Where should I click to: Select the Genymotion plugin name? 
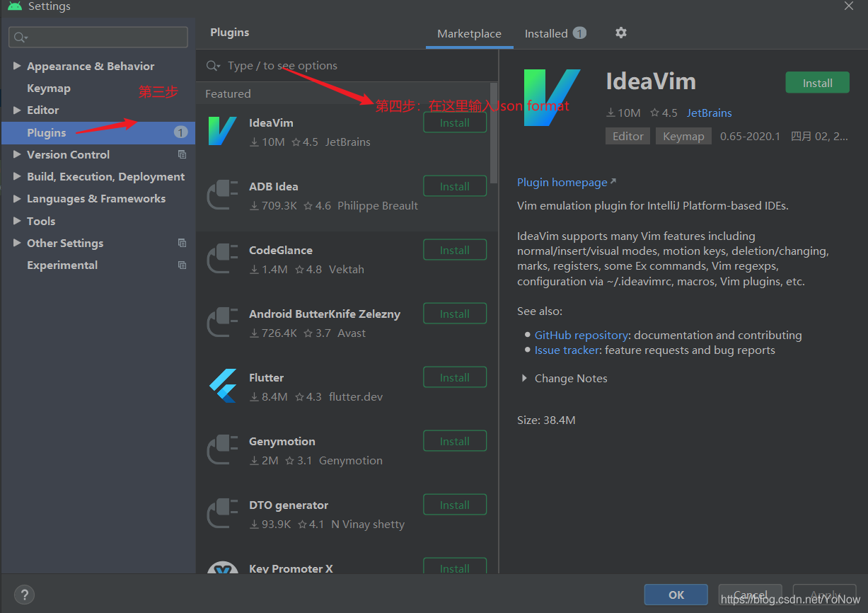(282, 441)
